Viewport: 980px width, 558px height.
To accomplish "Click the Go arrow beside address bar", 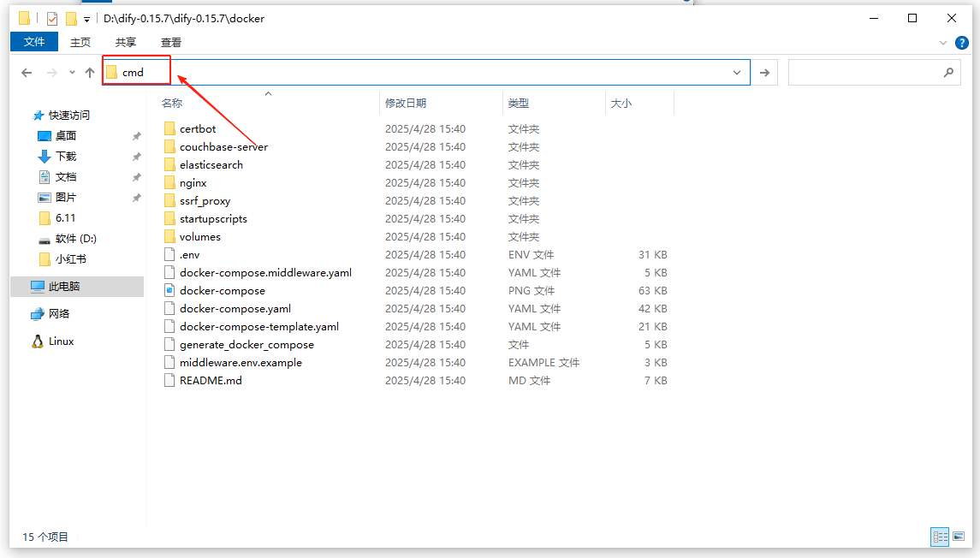I will [764, 73].
